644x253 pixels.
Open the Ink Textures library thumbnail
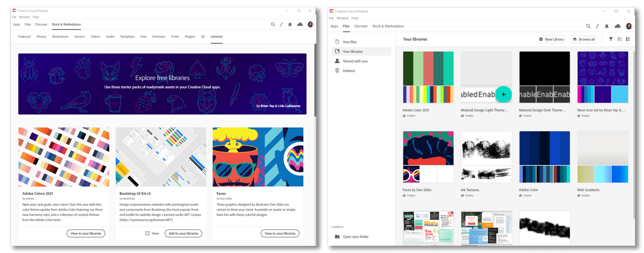point(486,157)
